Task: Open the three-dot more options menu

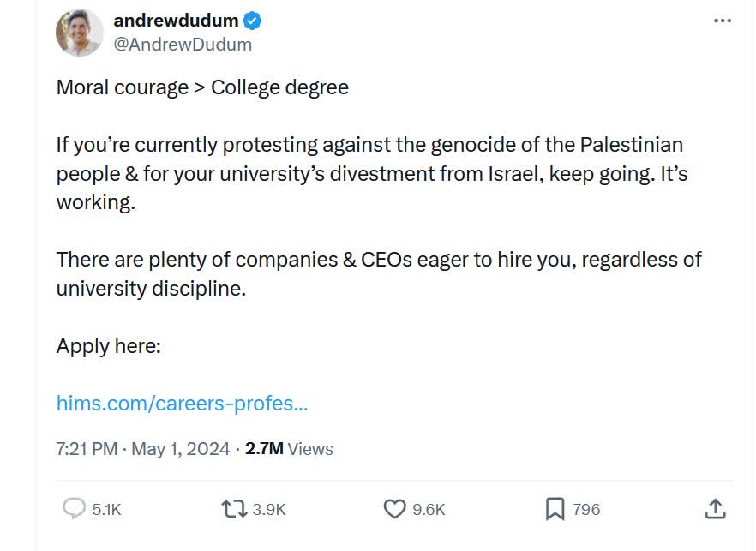Action: 723,21
